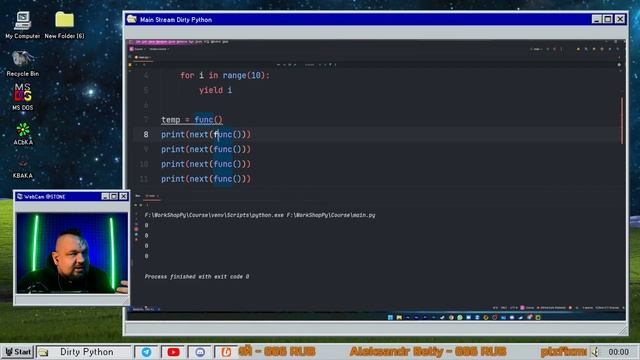The image size is (640, 360).
Task: Open the PyCharm menu bar strip
Action: point(182,42)
